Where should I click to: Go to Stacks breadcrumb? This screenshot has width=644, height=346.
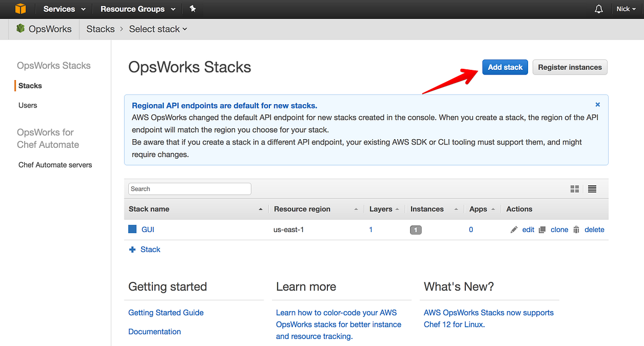(x=100, y=28)
